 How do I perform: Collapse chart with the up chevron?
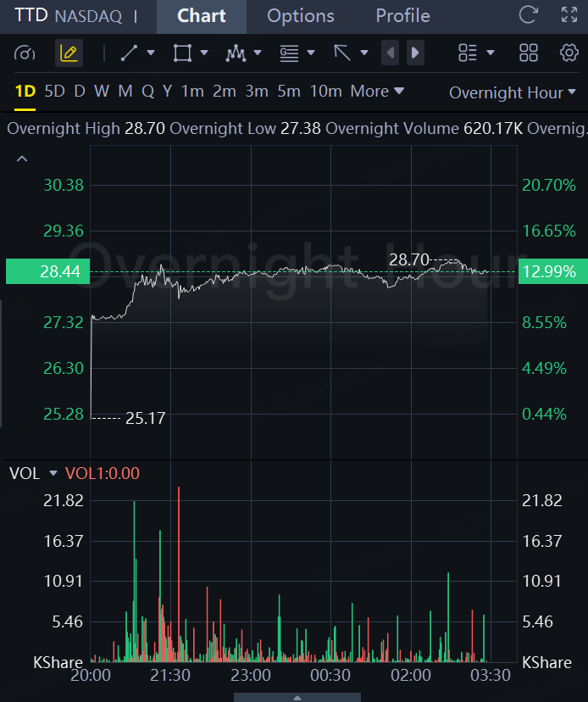click(x=22, y=159)
